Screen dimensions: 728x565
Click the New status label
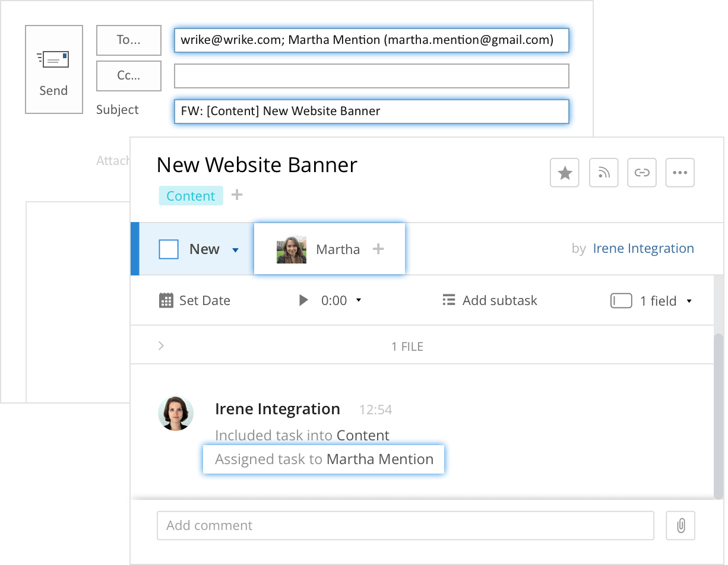point(204,249)
